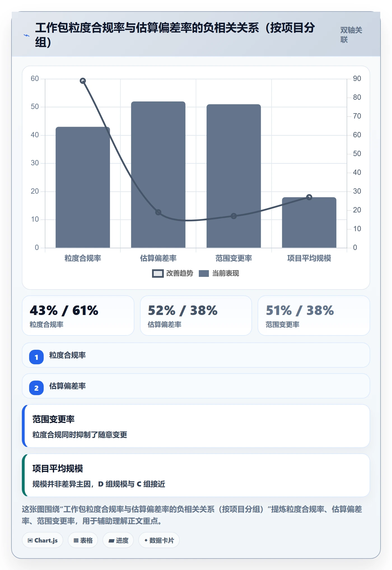Click the 数据卡片 data card tag

[159, 540]
